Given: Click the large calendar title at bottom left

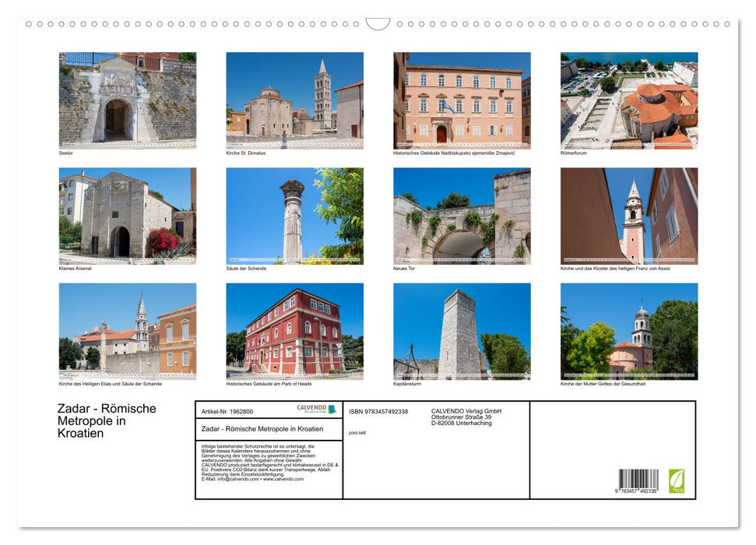Looking at the screenshot, I should 107,420.
